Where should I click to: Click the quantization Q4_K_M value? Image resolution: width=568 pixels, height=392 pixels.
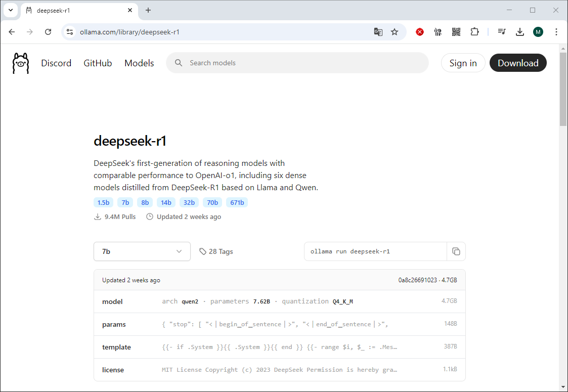point(343,301)
